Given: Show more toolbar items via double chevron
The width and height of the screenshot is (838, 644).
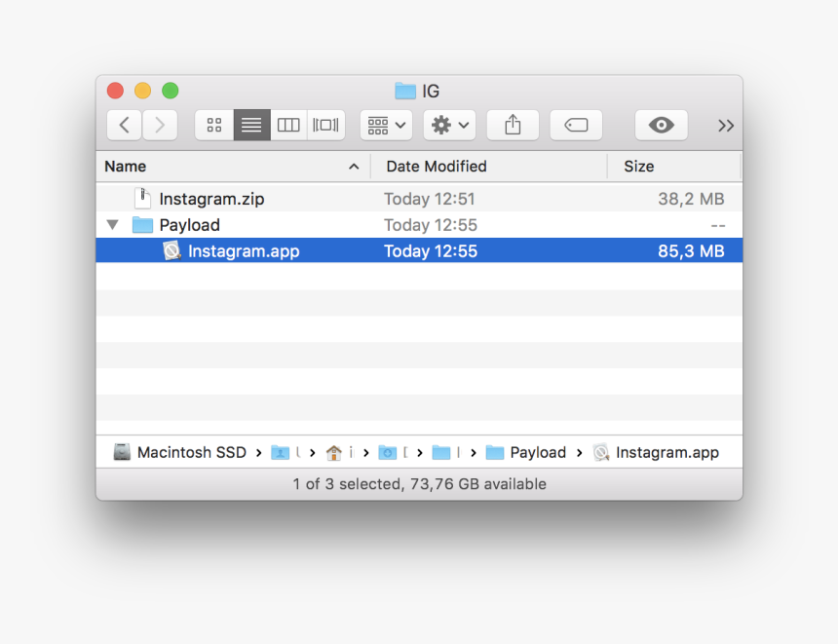Looking at the screenshot, I should point(725,126).
